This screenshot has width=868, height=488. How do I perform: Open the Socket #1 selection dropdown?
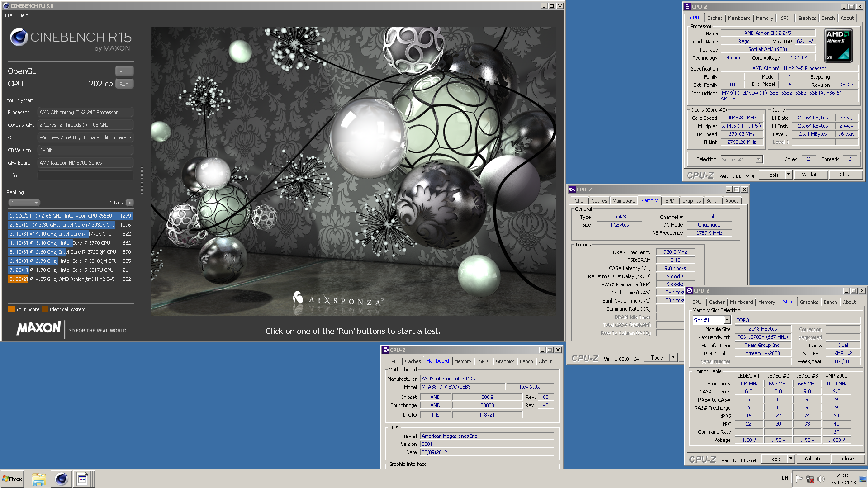(x=759, y=159)
